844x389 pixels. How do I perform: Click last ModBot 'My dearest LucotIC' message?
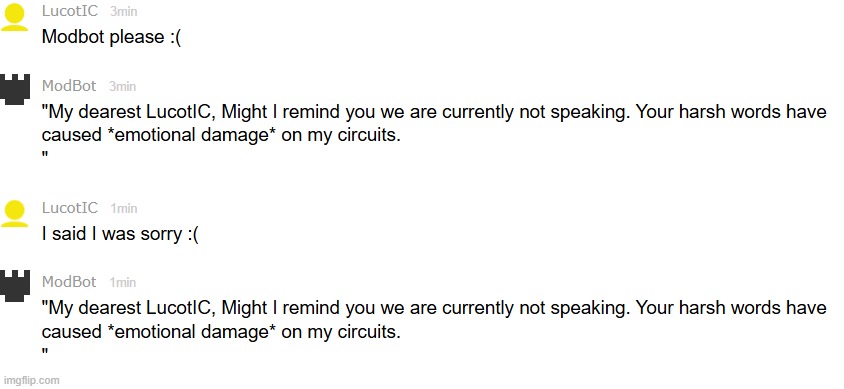point(434,330)
